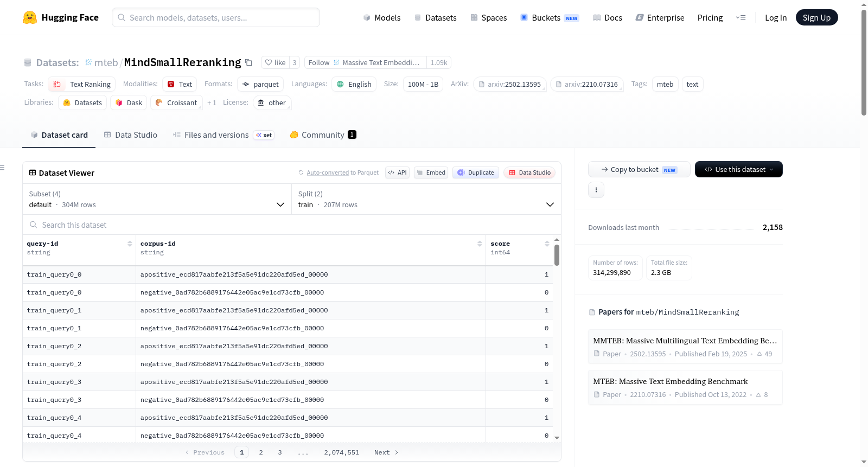Jump to last page 2,074,551
This screenshot has width=868, height=467.
point(342,452)
